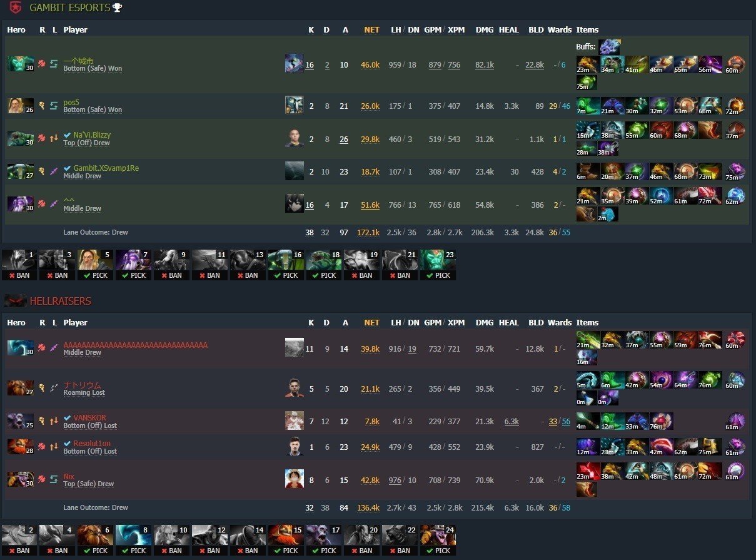This screenshot has height=560, width=756.
Task: Sort HellRaisers table by DMG column
Action: pos(484,322)
